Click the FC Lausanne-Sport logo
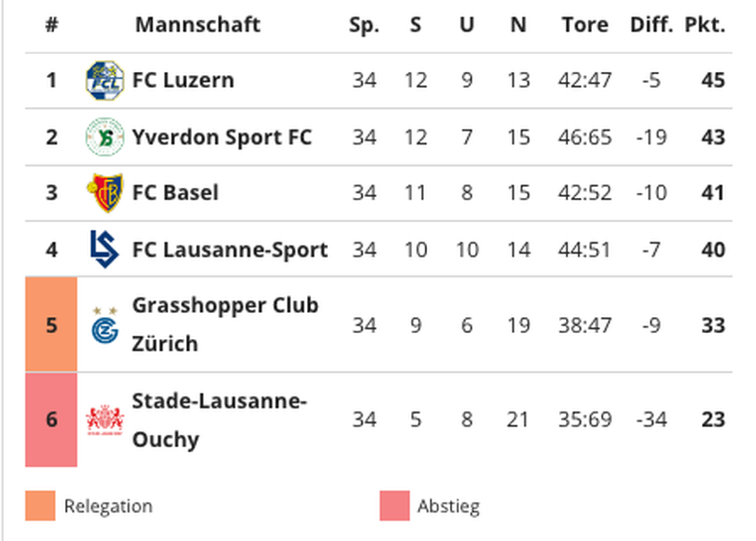 (x=105, y=249)
